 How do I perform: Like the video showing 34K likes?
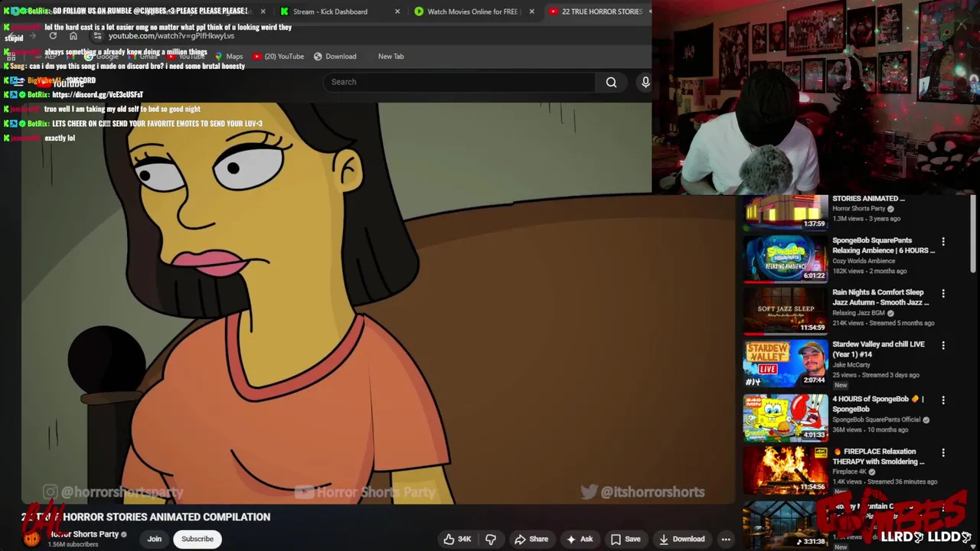coord(457,539)
